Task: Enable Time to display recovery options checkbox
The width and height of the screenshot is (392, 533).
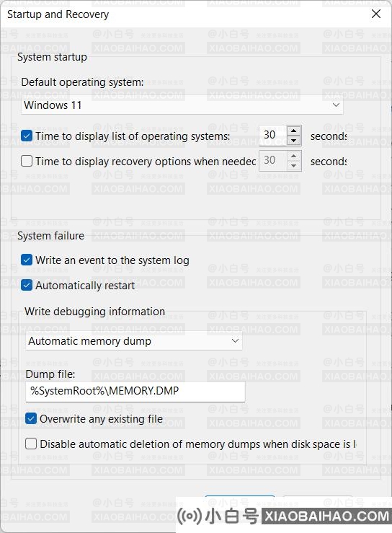Action: click(x=27, y=161)
